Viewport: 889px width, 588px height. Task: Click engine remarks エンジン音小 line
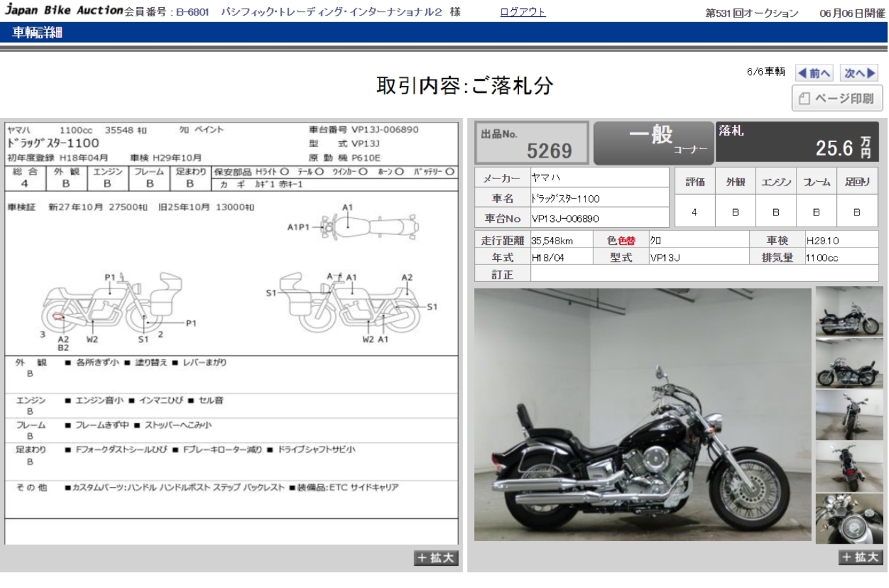click(144, 400)
